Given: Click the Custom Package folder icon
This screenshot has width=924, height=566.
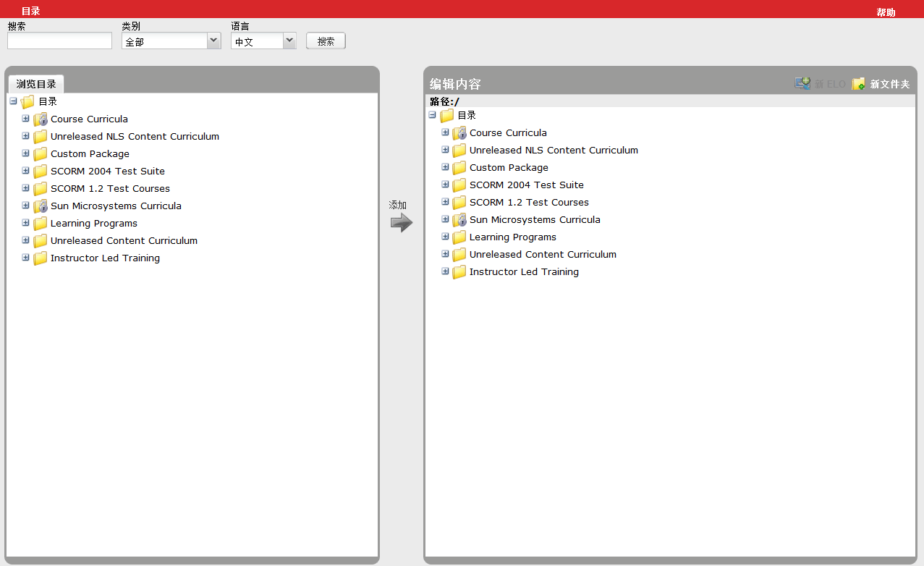Looking at the screenshot, I should (x=40, y=153).
